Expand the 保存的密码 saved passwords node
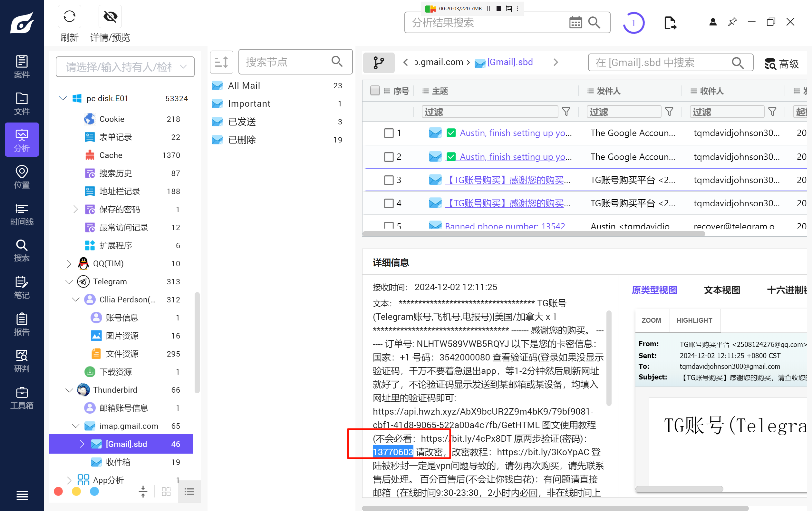 (x=75, y=209)
